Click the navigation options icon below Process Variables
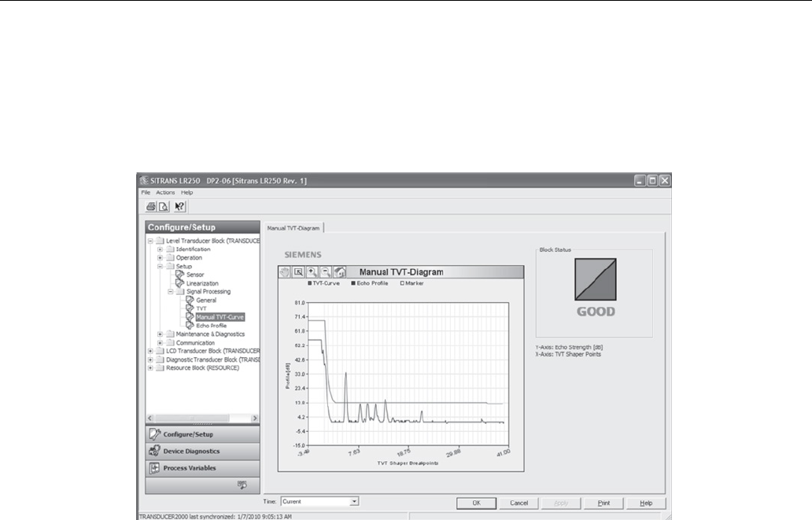The image size is (812, 520). point(242,485)
